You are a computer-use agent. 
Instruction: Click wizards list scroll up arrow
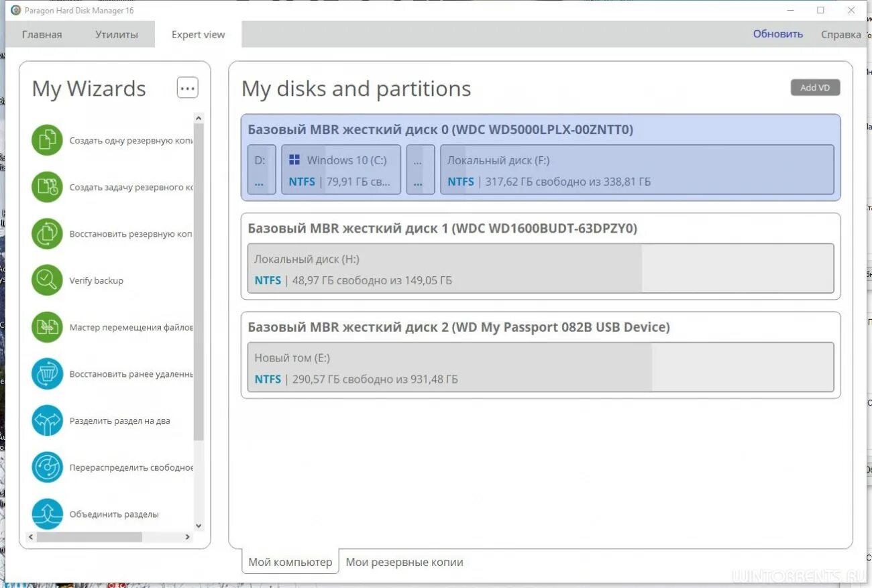199,118
